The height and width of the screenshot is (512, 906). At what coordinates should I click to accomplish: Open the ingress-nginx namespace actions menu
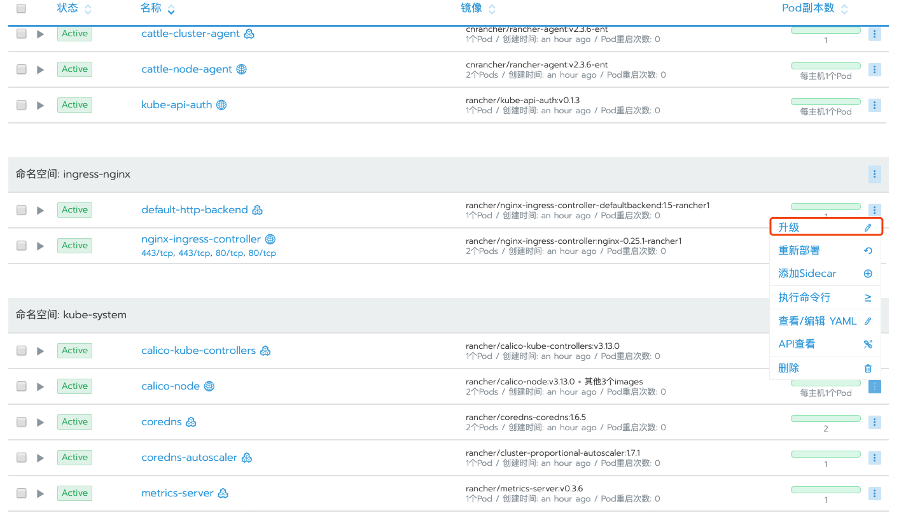pos(874,174)
